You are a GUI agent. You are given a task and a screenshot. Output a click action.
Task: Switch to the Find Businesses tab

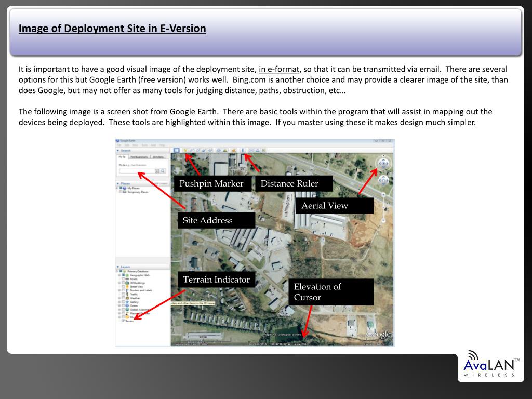(139, 157)
